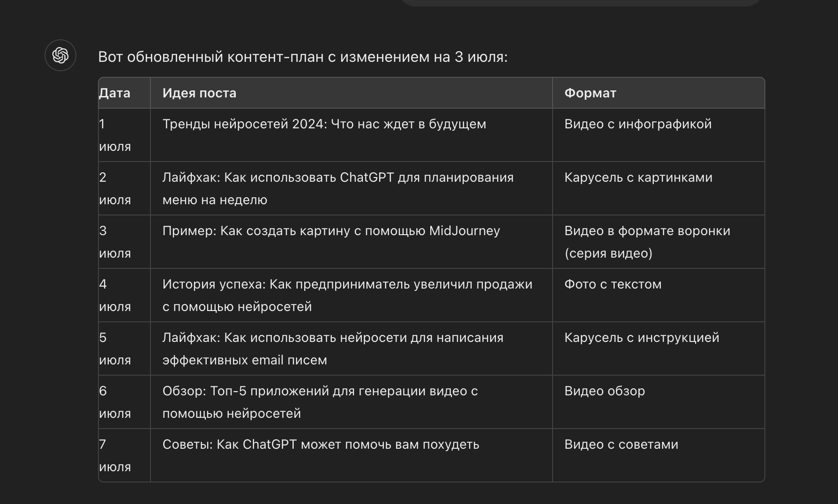Click the "История успеха" post idea cell

pyautogui.click(x=352, y=296)
